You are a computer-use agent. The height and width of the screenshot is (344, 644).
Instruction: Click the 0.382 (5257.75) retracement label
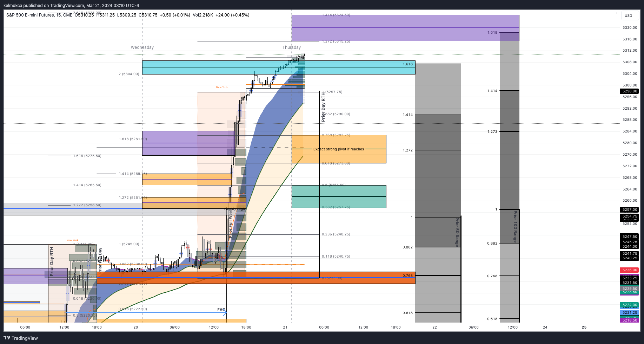(336, 207)
